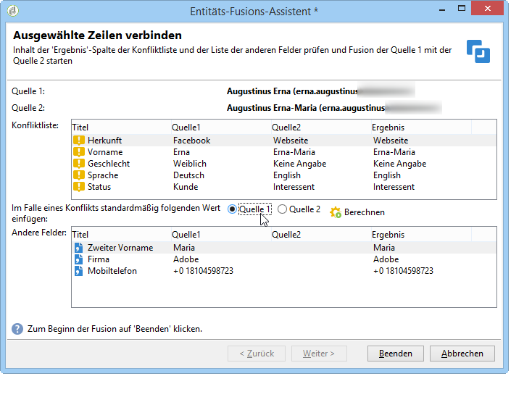The height and width of the screenshot is (397, 532).
Task: Click the warning icon beside Vorname
Action: (79, 152)
